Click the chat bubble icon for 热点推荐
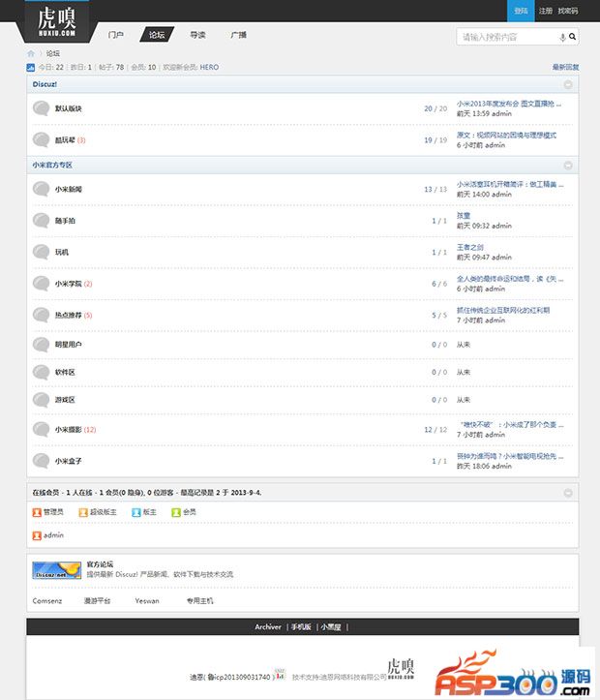This screenshot has height=700, width=600. pos(41,315)
